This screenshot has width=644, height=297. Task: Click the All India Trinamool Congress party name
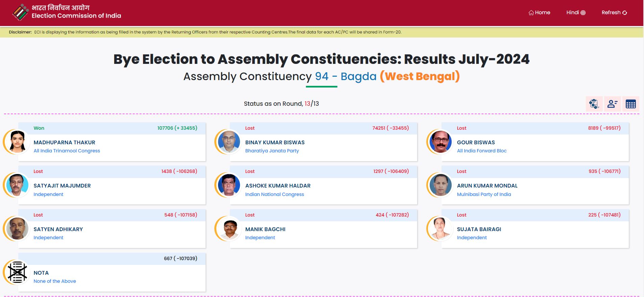pos(67,151)
